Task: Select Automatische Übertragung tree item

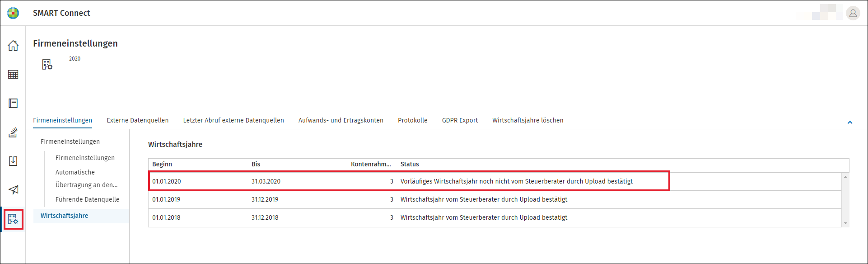Action: tap(87, 179)
